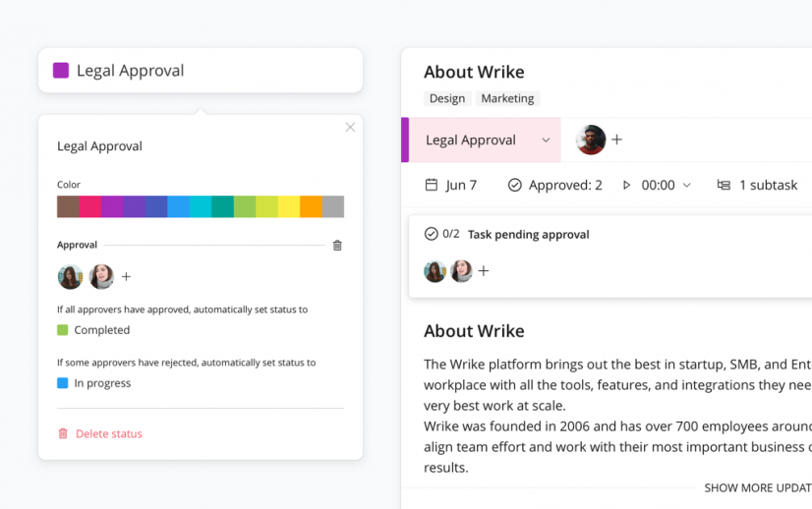Pick the yellow color swatch
Image resolution: width=812 pixels, height=509 pixels.
click(x=289, y=206)
